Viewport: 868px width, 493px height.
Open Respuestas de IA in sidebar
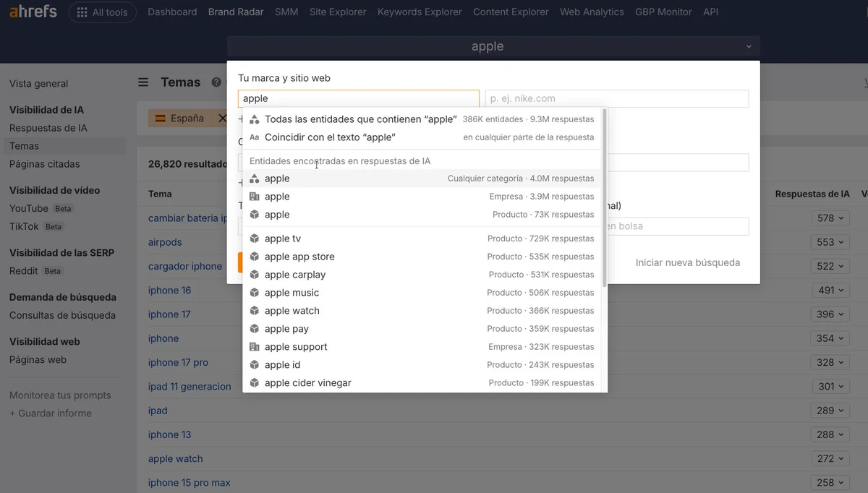point(48,128)
